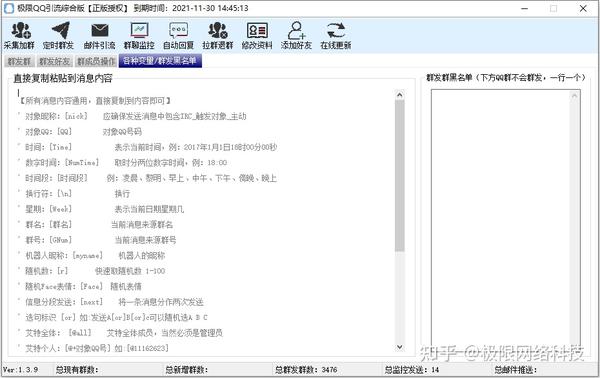Switch to the 群成员操作 tab
Screen dimensions: 600x378
coord(96,61)
